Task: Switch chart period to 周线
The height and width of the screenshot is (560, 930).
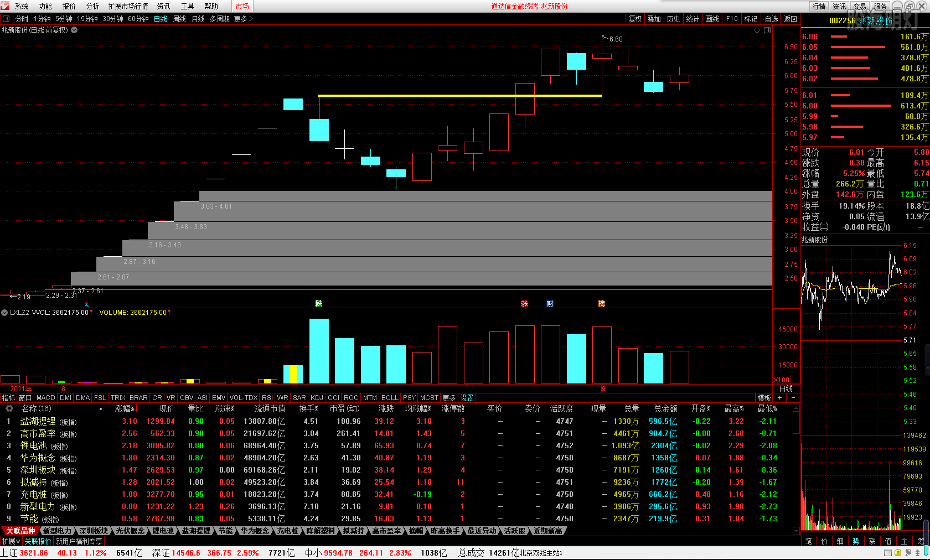Action: click(x=179, y=19)
